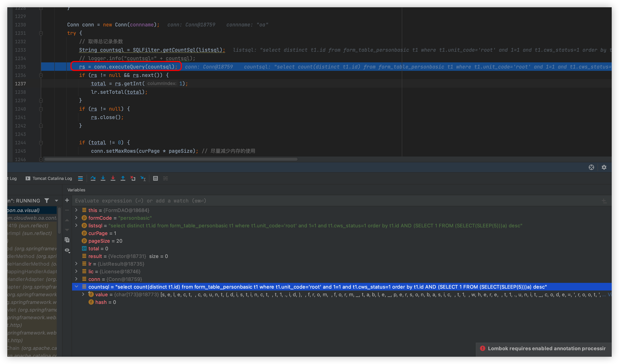The width and height of the screenshot is (619, 364).
Task: Toggle the eye icon for watches view
Action: [67, 250]
